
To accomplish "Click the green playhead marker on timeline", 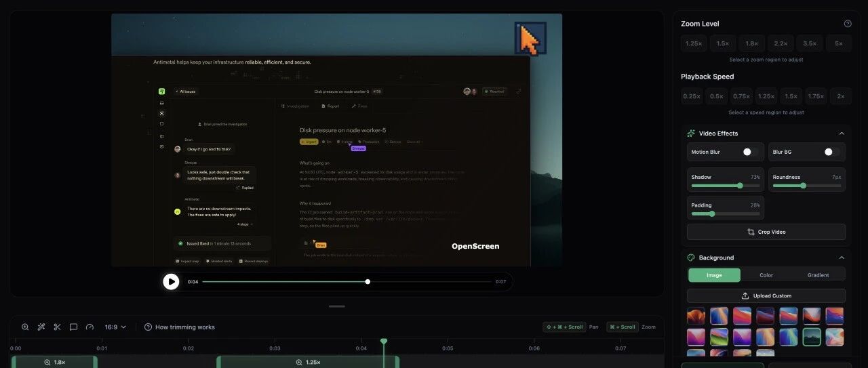I will 384,341.
